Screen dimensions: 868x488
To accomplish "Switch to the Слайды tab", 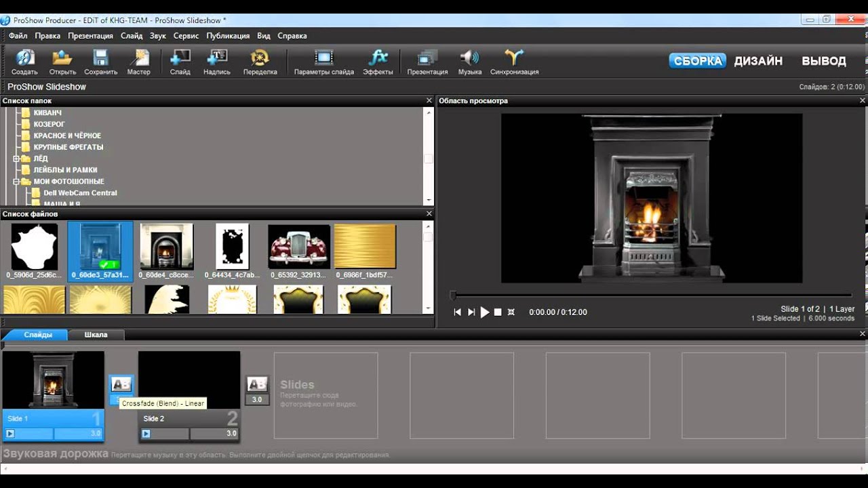I will [38, 335].
